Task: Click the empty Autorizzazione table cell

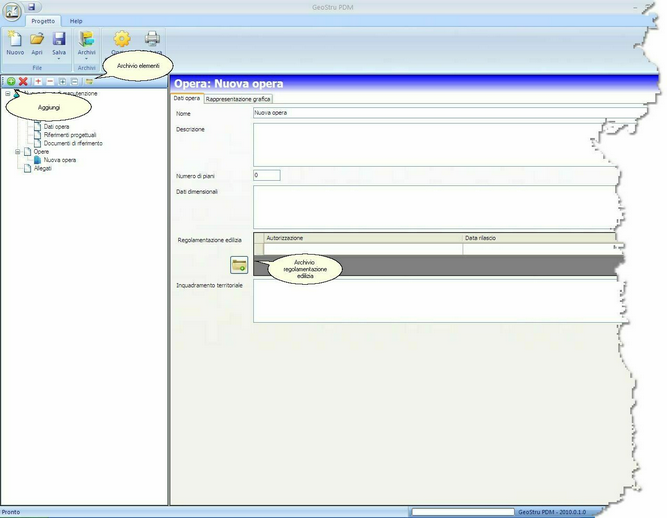Action: (x=363, y=249)
